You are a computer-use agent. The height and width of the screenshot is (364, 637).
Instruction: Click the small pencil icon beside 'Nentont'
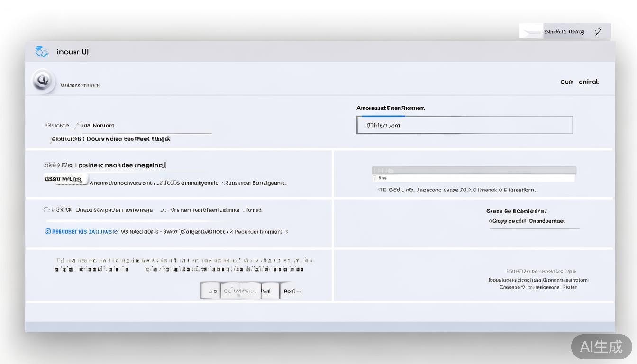[76, 126]
